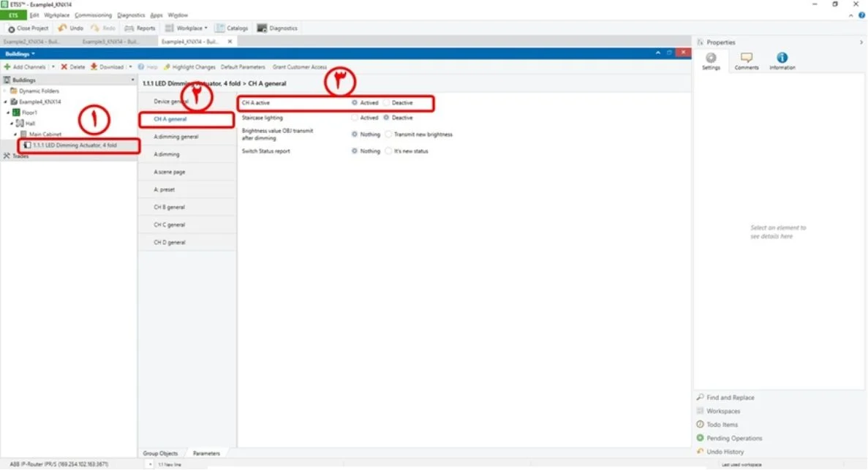This screenshot has height=470, width=868.
Task: Close the Example4_KNX14 tab
Action: click(x=230, y=42)
